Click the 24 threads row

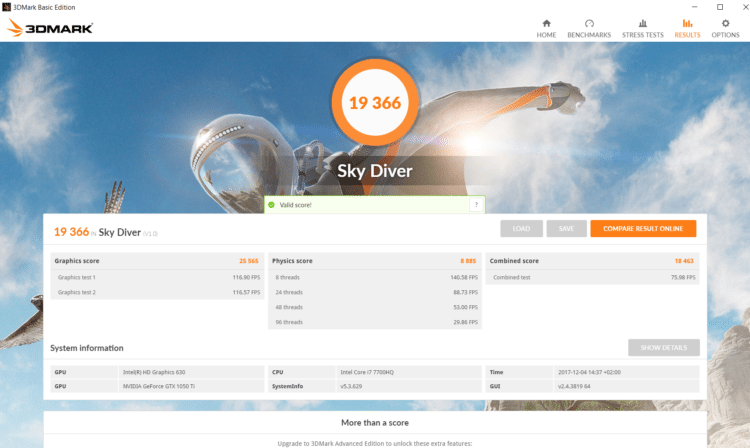pyautogui.click(x=375, y=292)
